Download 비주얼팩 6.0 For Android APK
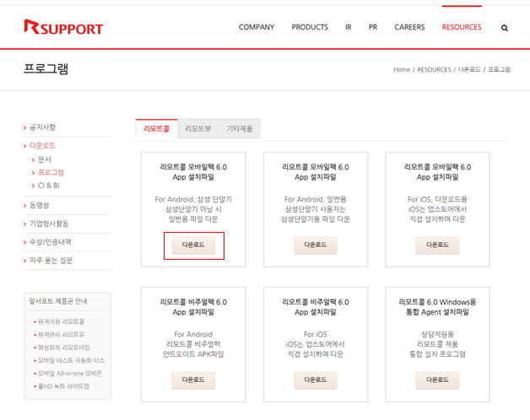Image resolution: width=530 pixels, height=420 pixels. tap(193, 380)
